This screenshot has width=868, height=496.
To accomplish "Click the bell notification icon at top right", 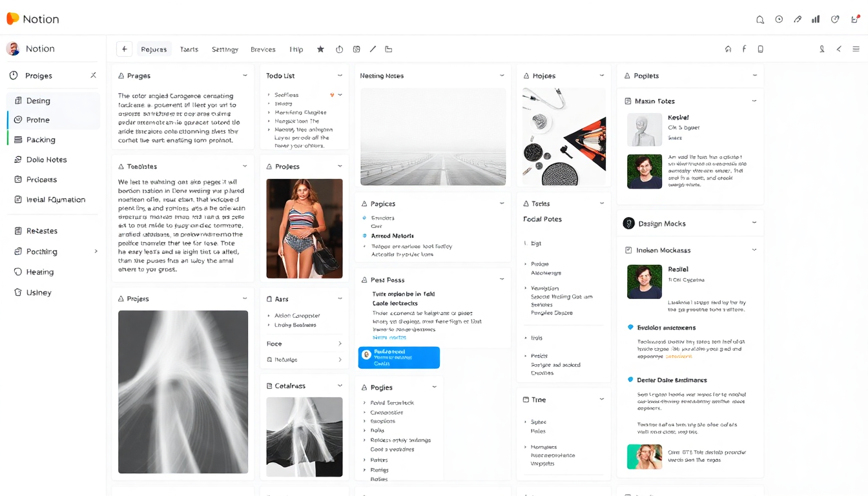I will pos(760,19).
